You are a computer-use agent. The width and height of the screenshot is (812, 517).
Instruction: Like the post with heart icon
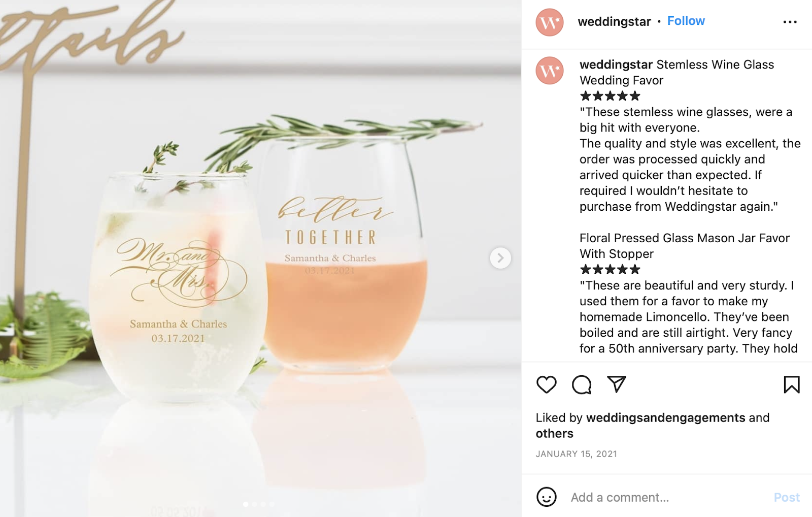(x=546, y=384)
